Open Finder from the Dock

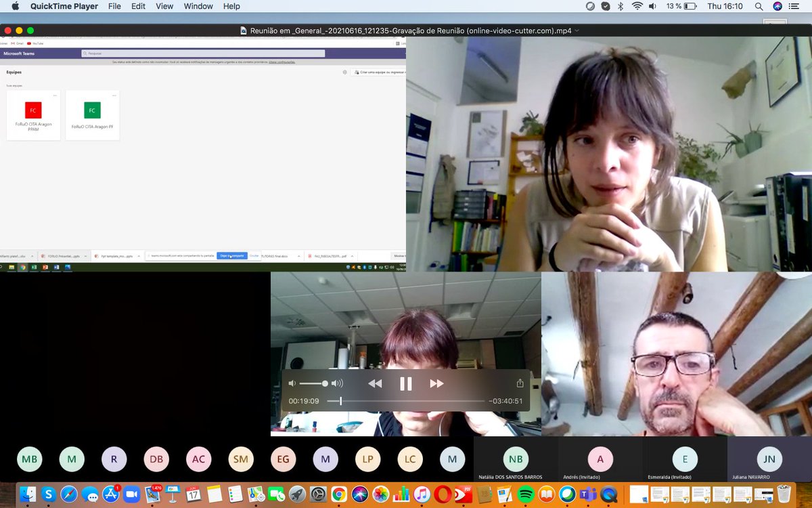pyautogui.click(x=28, y=494)
